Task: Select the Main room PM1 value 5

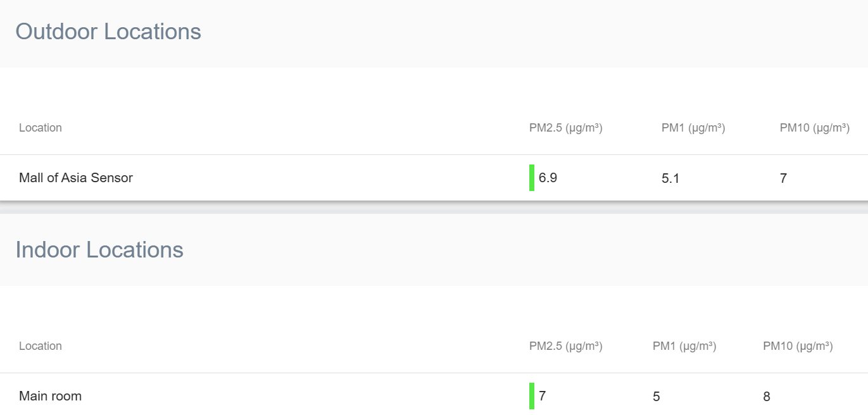Action: point(657,397)
